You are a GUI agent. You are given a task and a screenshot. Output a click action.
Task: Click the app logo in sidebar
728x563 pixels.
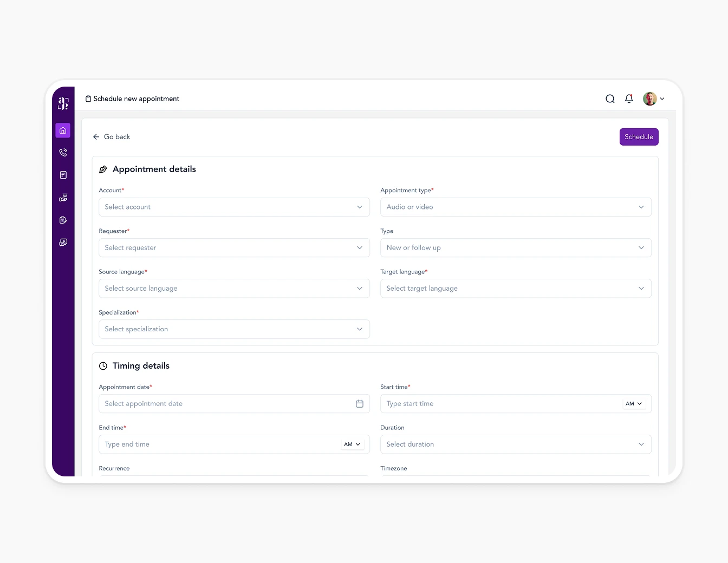[63, 103]
